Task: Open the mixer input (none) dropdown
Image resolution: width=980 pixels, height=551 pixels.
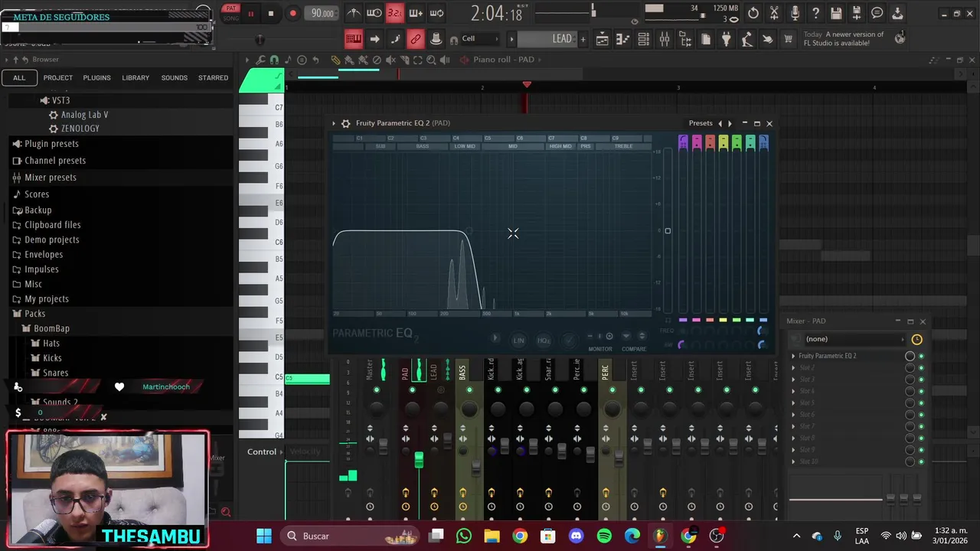Action: pyautogui.click(x=855, y=339)
